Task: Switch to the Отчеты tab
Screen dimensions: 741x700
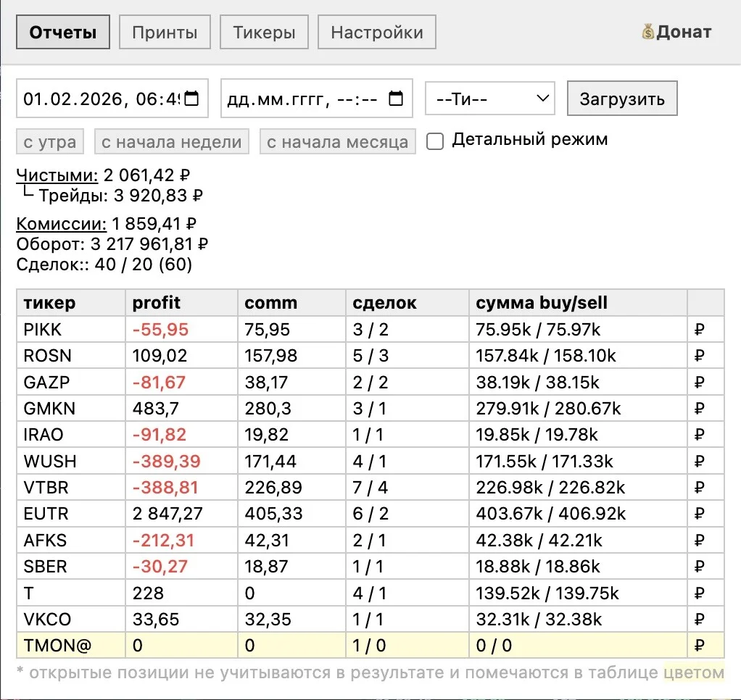Action: 63,32
